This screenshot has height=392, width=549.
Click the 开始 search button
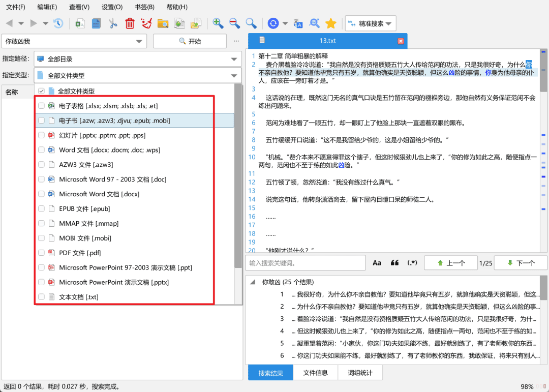point(190,41)
